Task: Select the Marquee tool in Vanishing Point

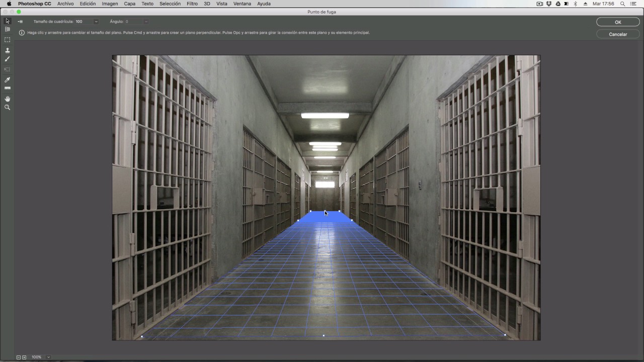Action: (x=7, y=40)
